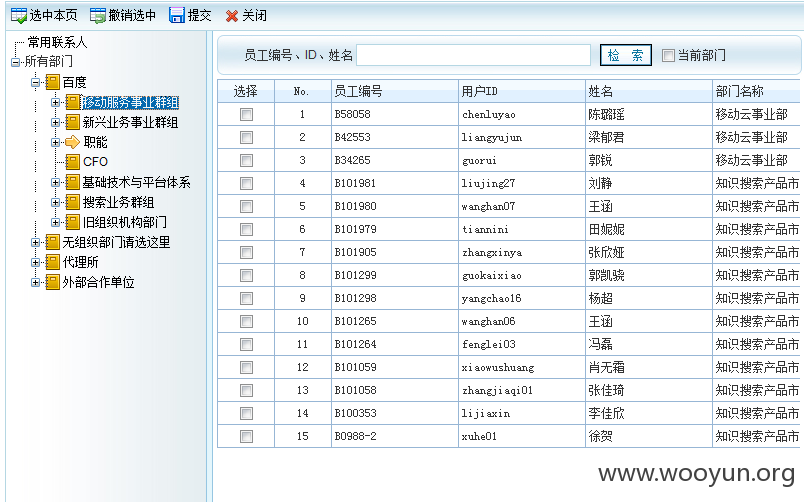Click the 搜索业务群组 folder icon
The image size is (804, 502).
(73, 202)
